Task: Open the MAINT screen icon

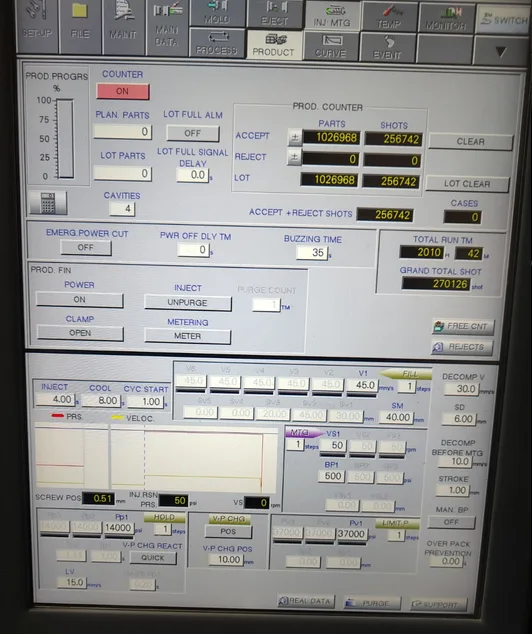Action: point(123,27)
